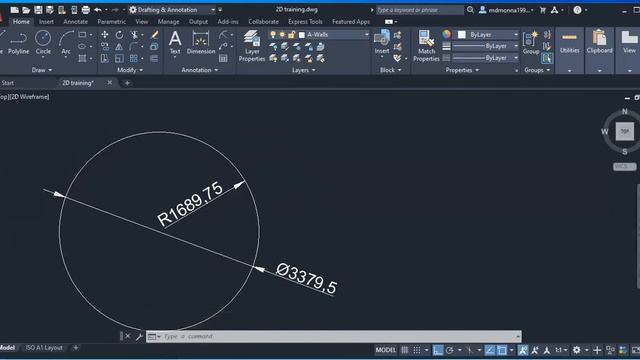The image size is (640, 360).
Task: Select the Circle drawing tool
Action: (x=43, y=43)
